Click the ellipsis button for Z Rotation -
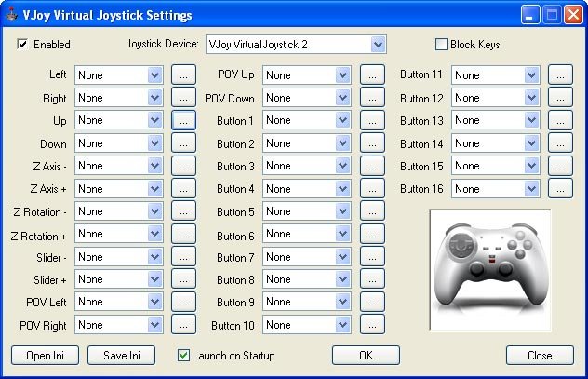Viewport: 588px width, 379px height. (184, 211)
